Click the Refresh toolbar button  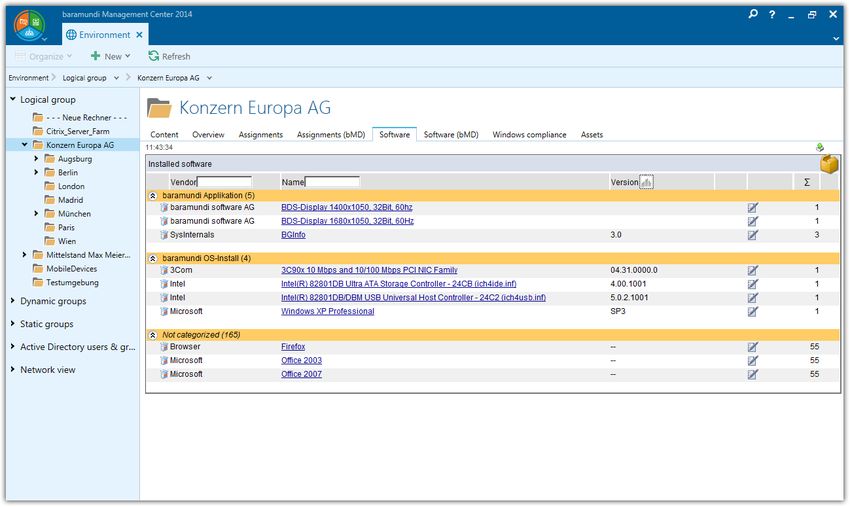tap(169, 56)
